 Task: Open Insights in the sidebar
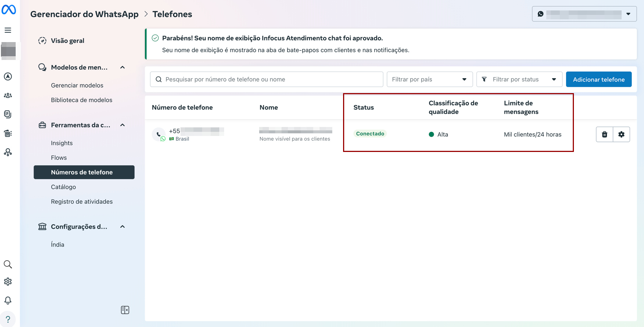pyautogui.click(x=62, y=143)
